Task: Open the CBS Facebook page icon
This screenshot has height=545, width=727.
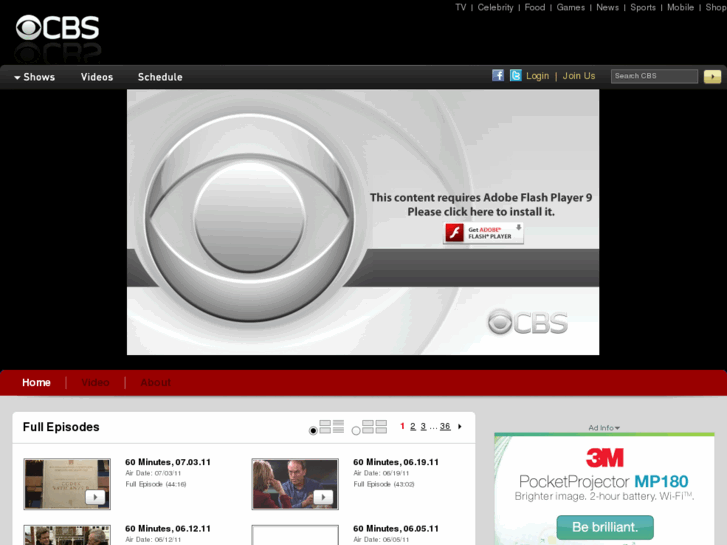Action: point(498,75)
